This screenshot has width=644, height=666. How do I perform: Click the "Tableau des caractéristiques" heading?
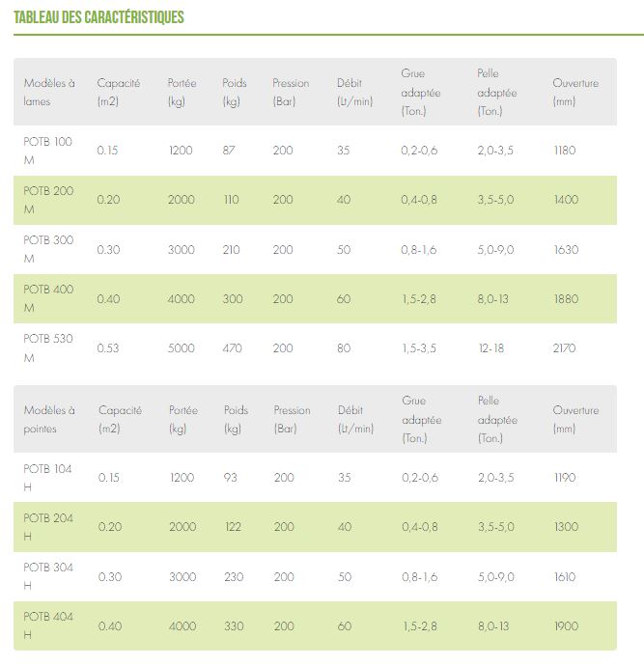click(98, 17)
